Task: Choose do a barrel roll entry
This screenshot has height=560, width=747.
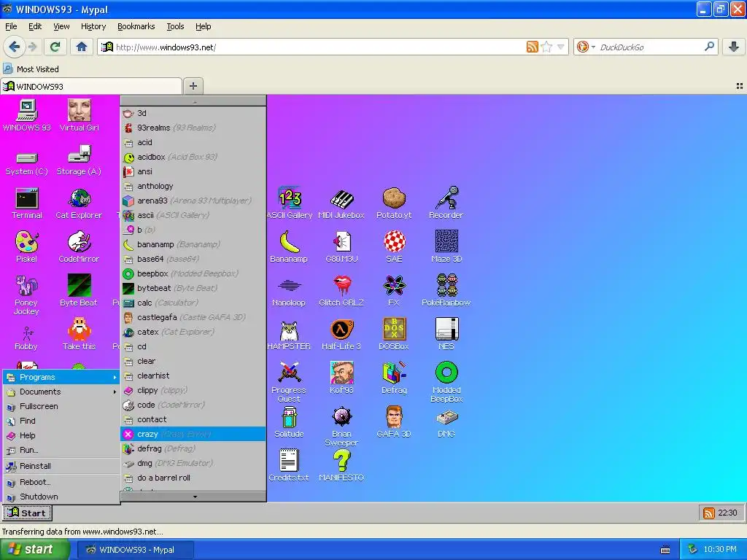Action: point(193,478)
